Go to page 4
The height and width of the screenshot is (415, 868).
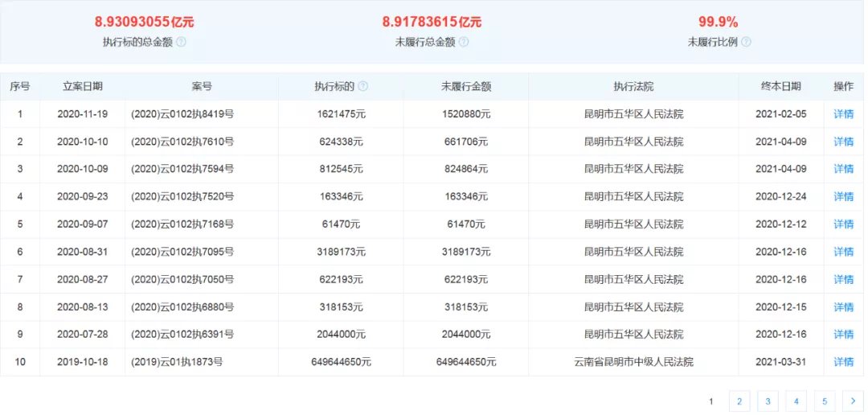click(x=796, y=401)
